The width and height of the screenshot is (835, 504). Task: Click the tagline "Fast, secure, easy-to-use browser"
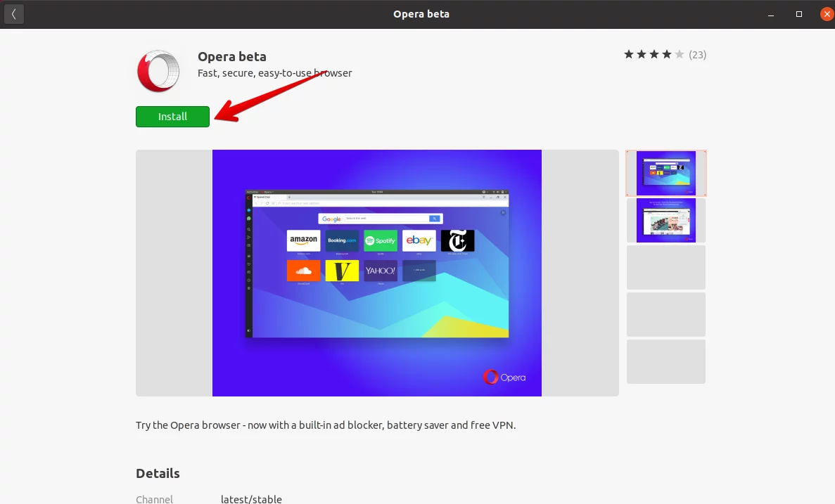[275, 73]
